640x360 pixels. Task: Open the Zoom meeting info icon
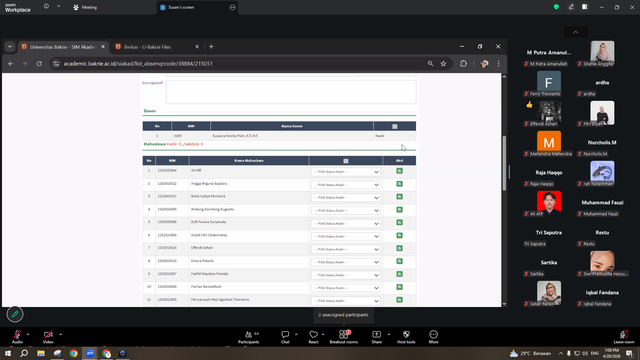(x=46, y=7)
